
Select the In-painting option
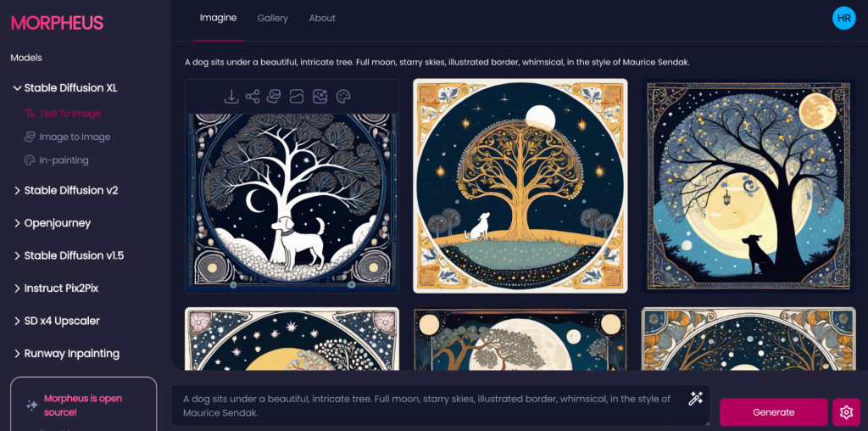click(x=56, y=160)
